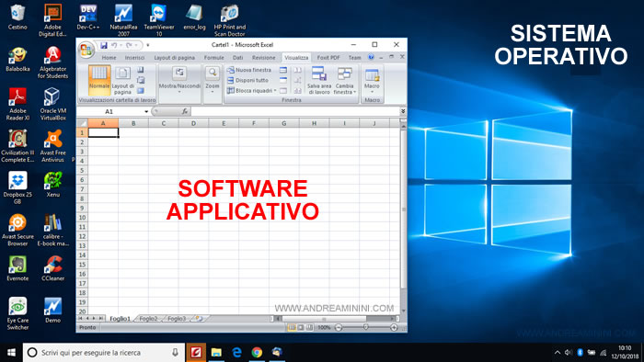
Task: Show hidden system tray icons chevron
Action: (x=557, y=352)
